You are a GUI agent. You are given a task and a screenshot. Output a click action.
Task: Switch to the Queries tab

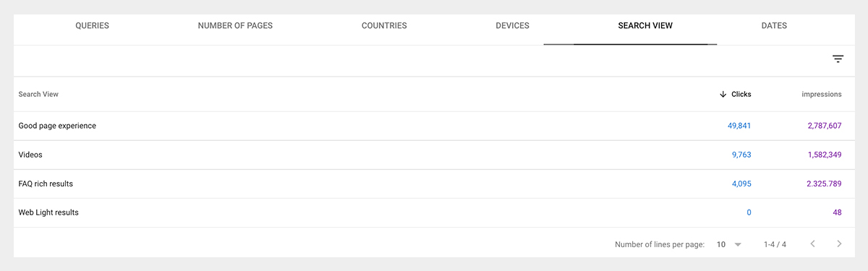93,26
